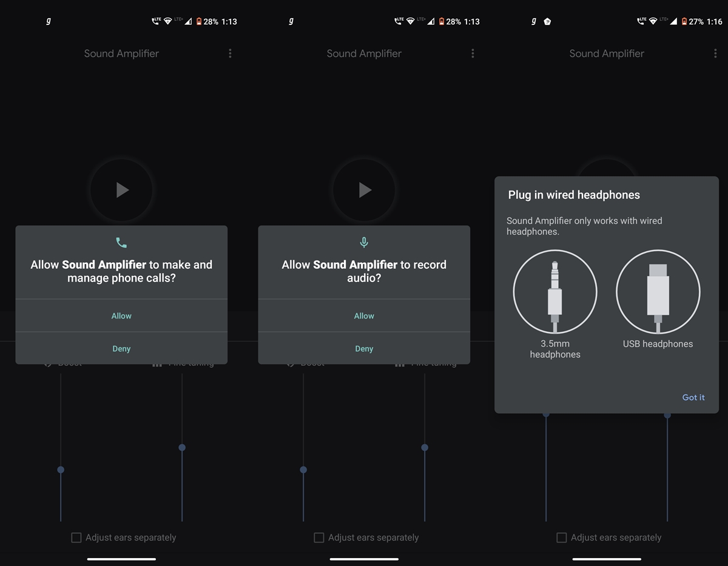
Task: Tap Wi-Fi icon in third screen status bar
Action: pyautogui.click(x=653, y=21)
